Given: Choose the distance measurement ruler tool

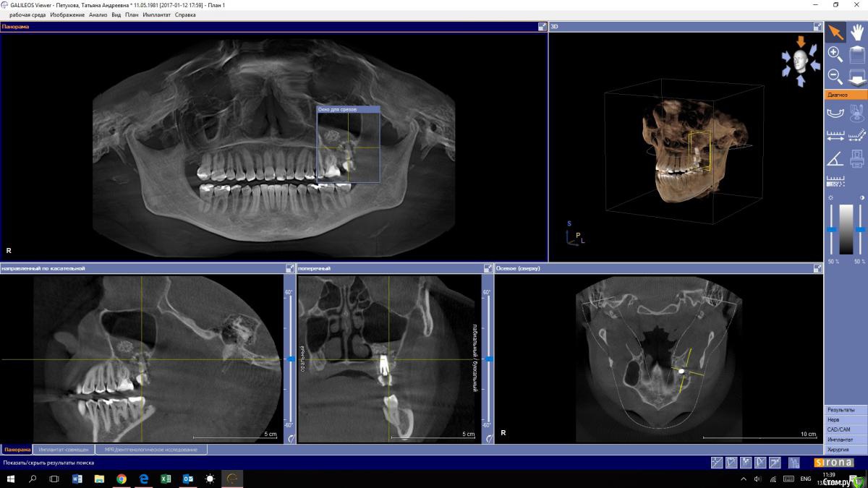Looking at the screenshot, I should click(x=835, y=135).
